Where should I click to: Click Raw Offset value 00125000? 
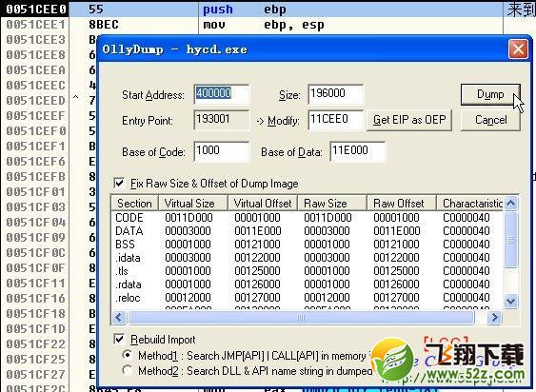(x=397, y=270)
